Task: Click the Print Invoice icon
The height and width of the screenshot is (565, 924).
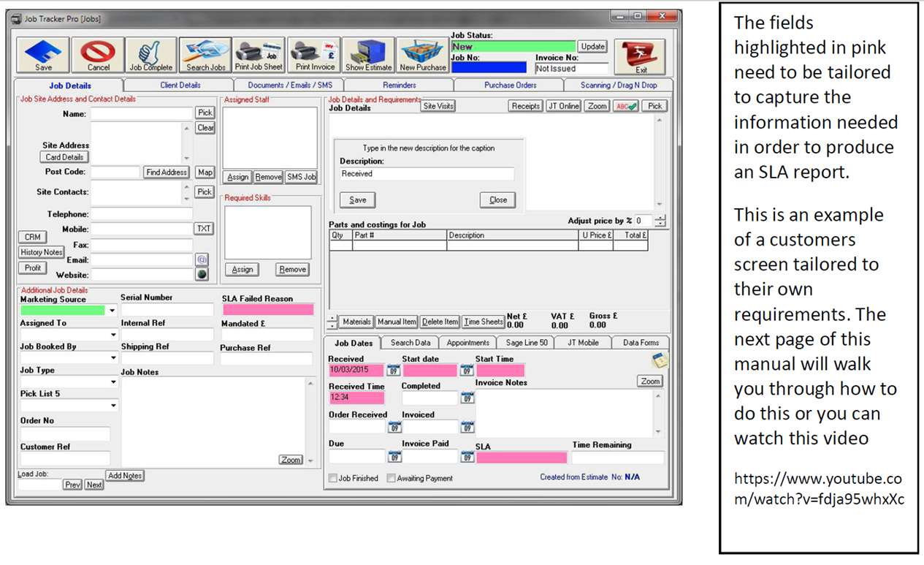Action: [x=314, y=56]
